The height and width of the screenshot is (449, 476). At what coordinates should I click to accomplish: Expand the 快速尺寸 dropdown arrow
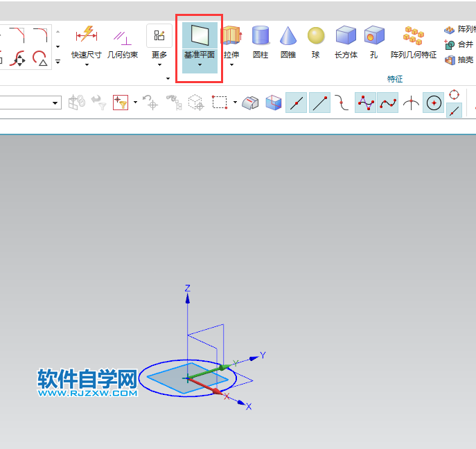(87, 64)
